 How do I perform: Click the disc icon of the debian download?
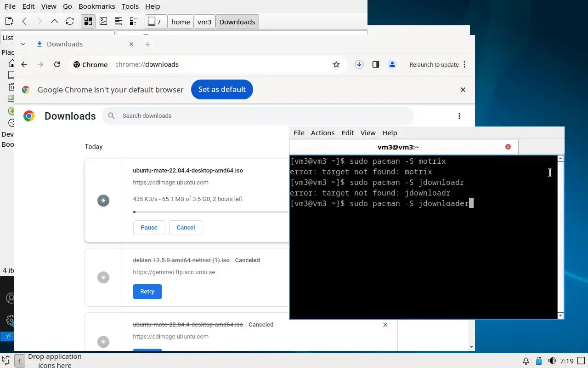click(x=103, y=277)
